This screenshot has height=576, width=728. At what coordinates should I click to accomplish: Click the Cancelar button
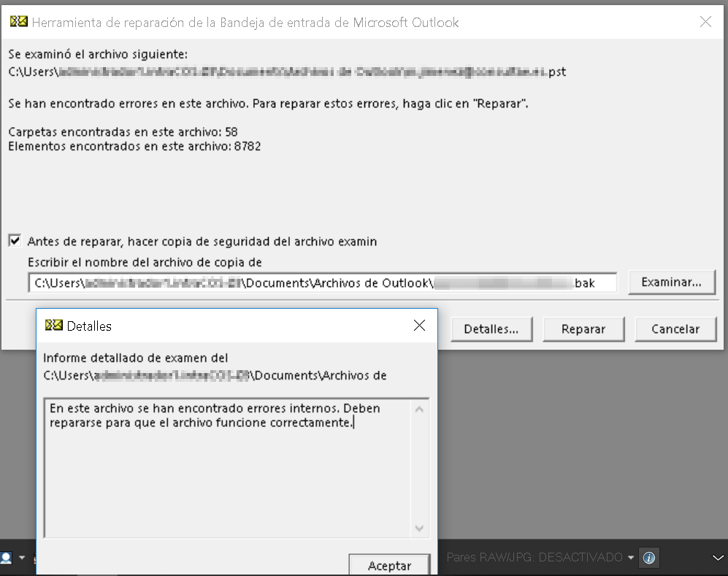tap(675, 329)
